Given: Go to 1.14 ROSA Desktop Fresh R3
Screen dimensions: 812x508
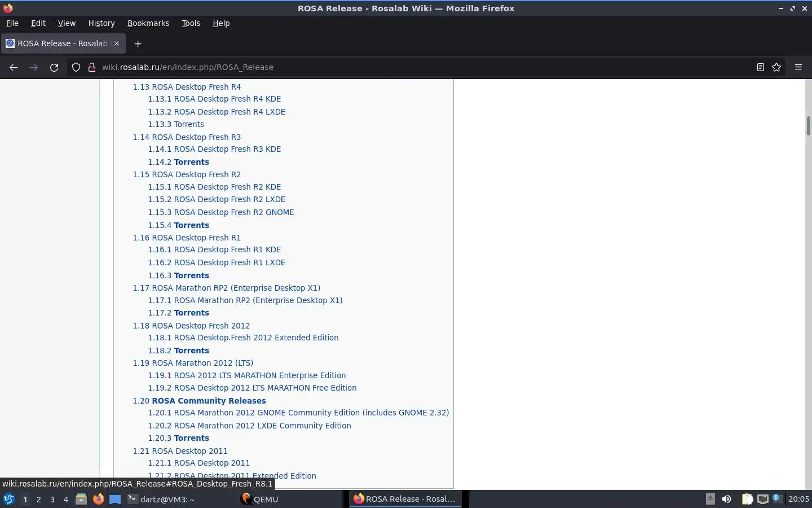Looking at the screenshot, I should pos(187,137).
